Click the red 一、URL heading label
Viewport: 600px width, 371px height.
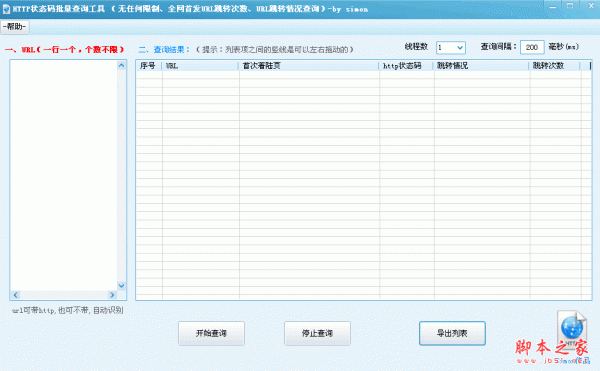pos(65,50)
